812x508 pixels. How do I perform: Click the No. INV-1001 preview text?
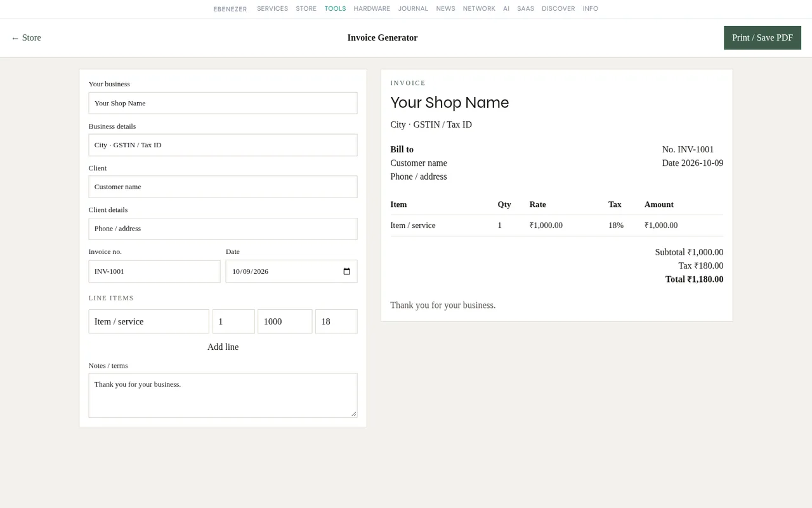click(688, 149)
